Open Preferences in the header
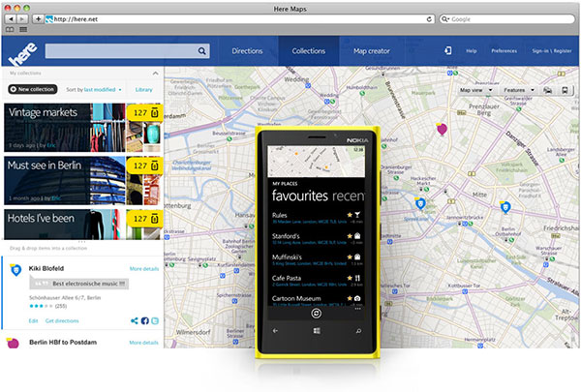Screen dimensions: 581x392 (x=504, y=50)
